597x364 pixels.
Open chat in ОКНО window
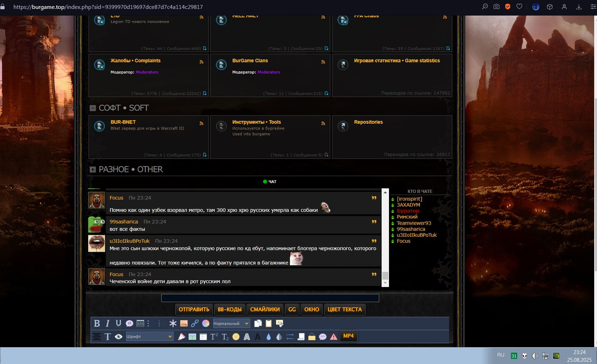312,309
